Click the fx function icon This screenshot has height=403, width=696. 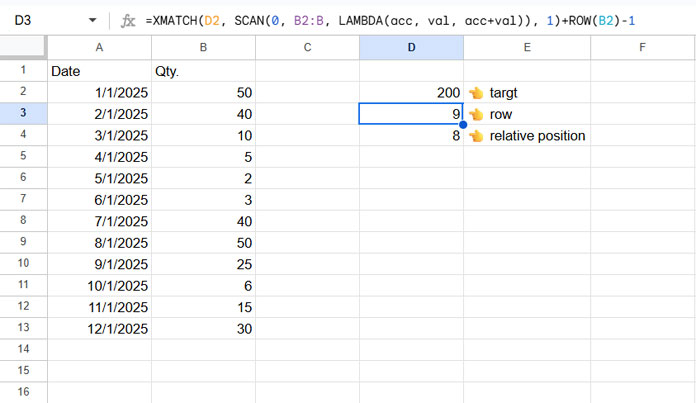pos(128,21)
